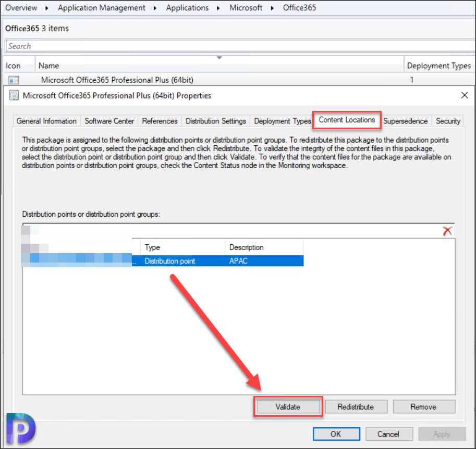Image resolution: width=476 pixels, height=449 pixels.
Task: Expand the arrow after Applications breadcrumb
Action: point(218,8)
